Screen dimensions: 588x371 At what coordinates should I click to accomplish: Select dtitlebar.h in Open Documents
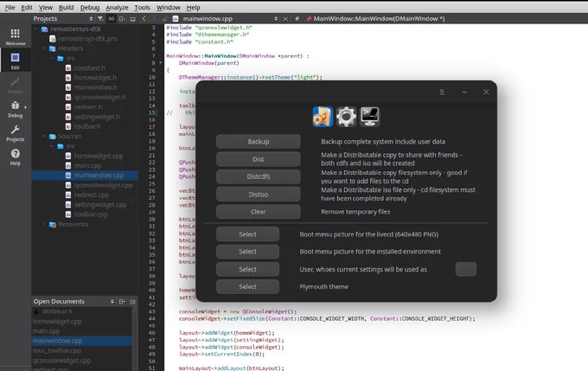pyautogui.click(x=57, y=311)
